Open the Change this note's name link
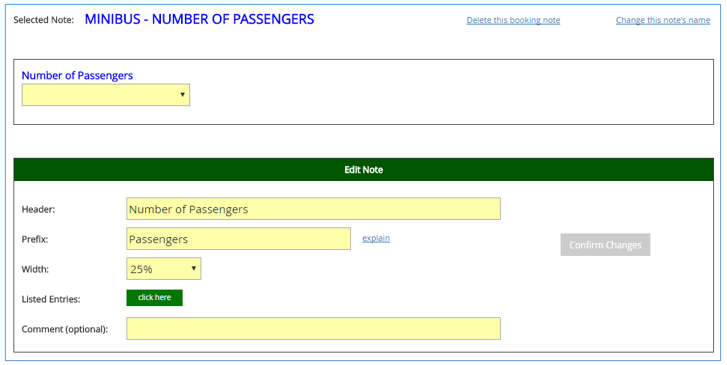727x365 pixels. tap(663, 20)
